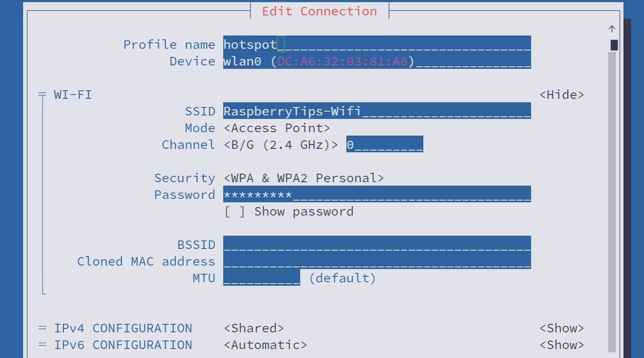
Task: Show the IPv4 CONFIGURATION settings
Action: point(562,328)
